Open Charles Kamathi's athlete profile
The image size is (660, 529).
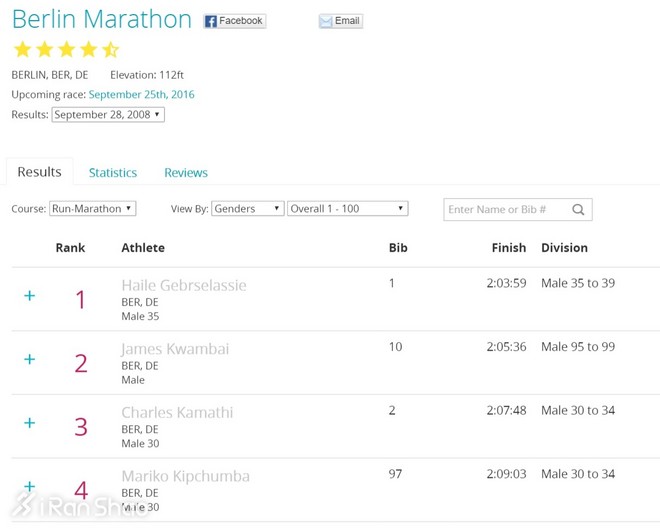click(177, 412)
